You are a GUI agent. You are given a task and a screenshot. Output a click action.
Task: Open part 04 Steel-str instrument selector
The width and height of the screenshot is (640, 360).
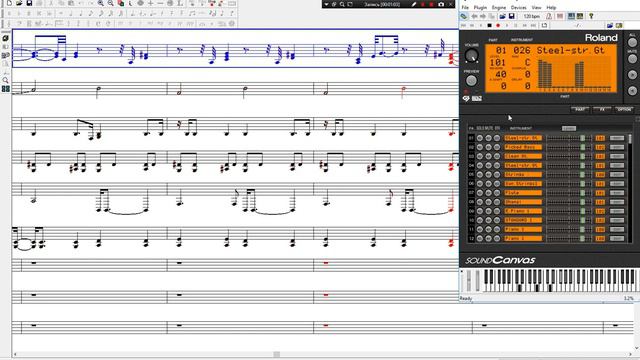tap(523, 165)
